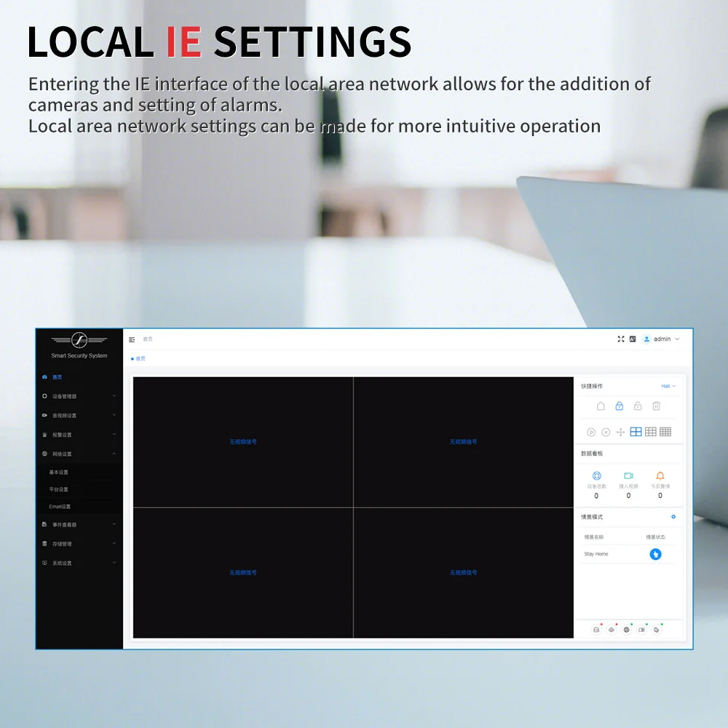The width and height of the screenshot is (728, 728).
Task: Click home dashboard icon beside 首页
Action: [44, 377]
